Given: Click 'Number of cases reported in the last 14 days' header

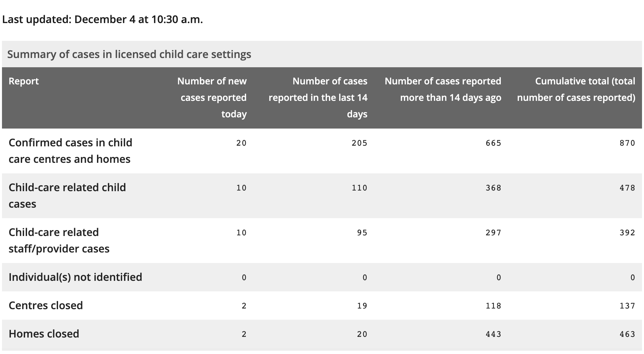Looking at the screenshot, I should (x=318, y=98).
